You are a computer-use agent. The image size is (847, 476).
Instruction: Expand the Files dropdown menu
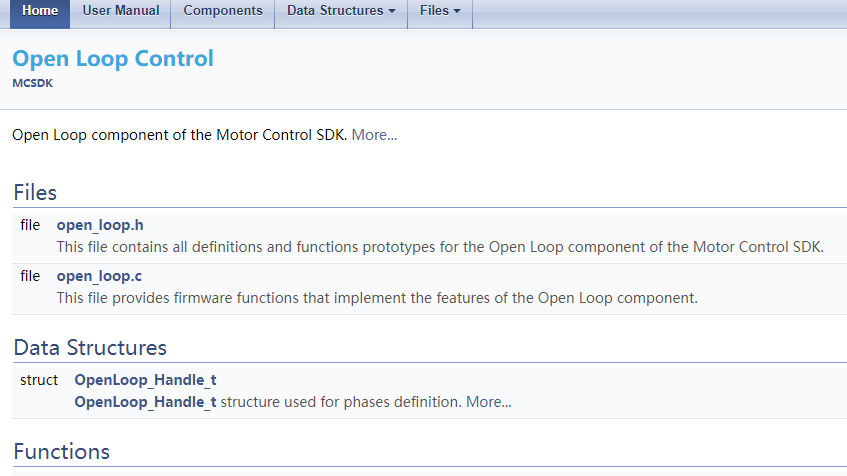440,11
